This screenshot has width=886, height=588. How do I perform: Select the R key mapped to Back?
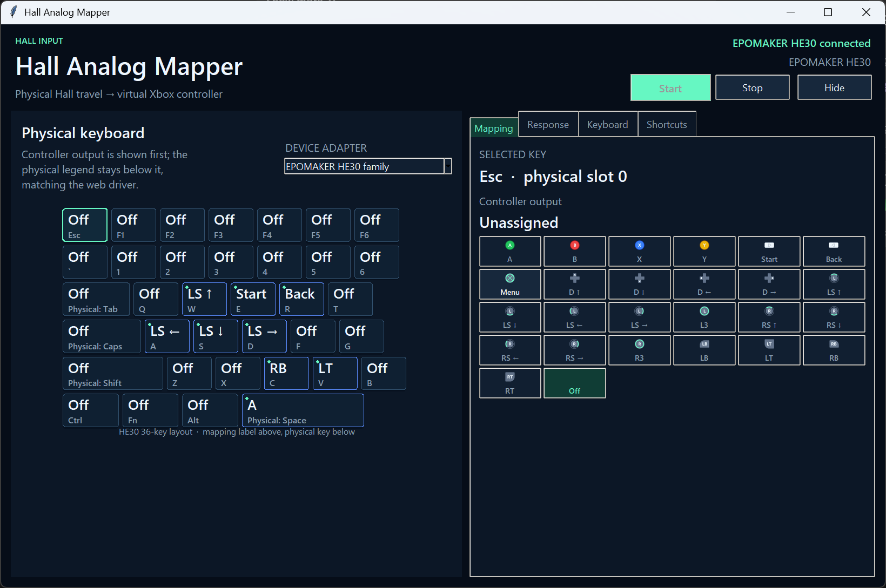click(301, 299)
